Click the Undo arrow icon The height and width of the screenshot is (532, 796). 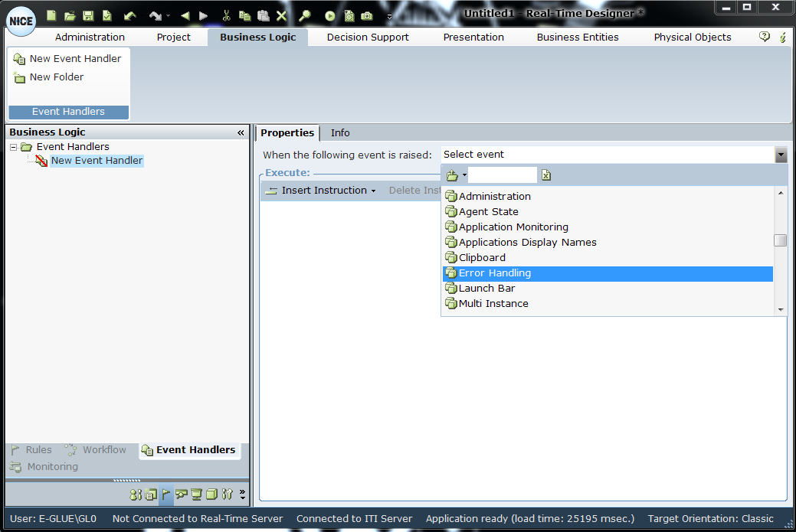pyautogui.click(x=129, y=15)
